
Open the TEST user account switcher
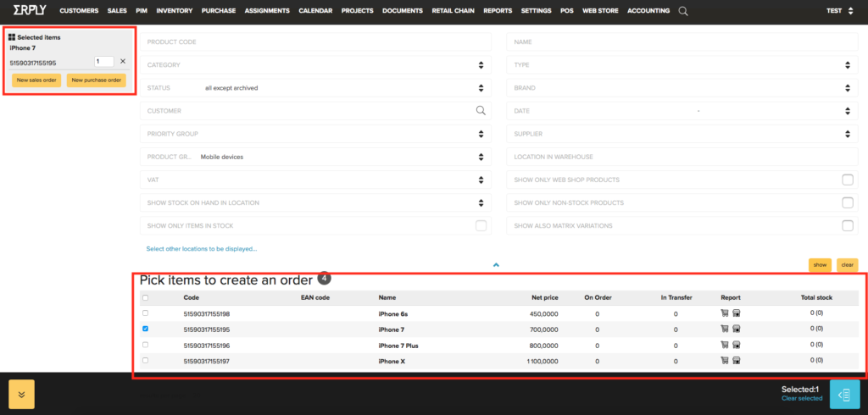840,10
